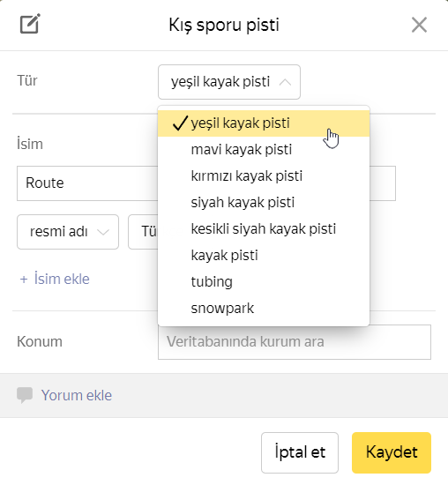This screenshot has height=485, width=448.
Task: Open the resmi adı dropdown
Action: pos(68,232)
